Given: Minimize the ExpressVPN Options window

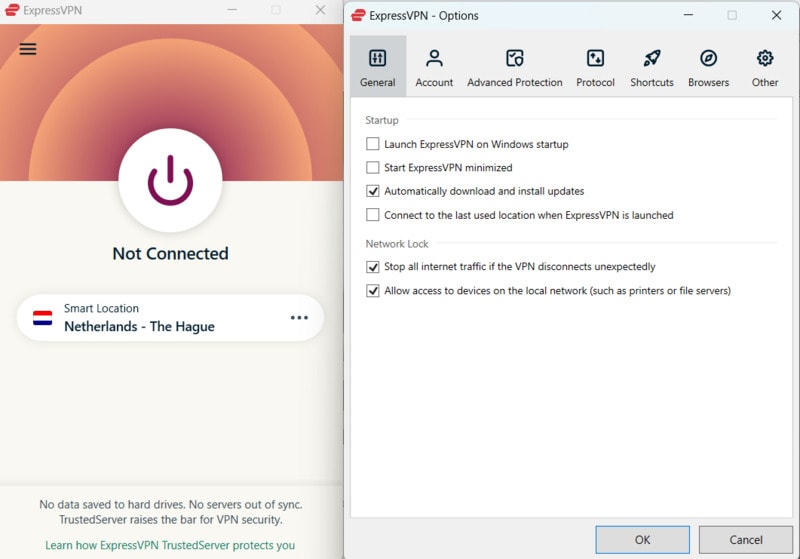Looking at the screenshot, I should (x=688, y=15).
